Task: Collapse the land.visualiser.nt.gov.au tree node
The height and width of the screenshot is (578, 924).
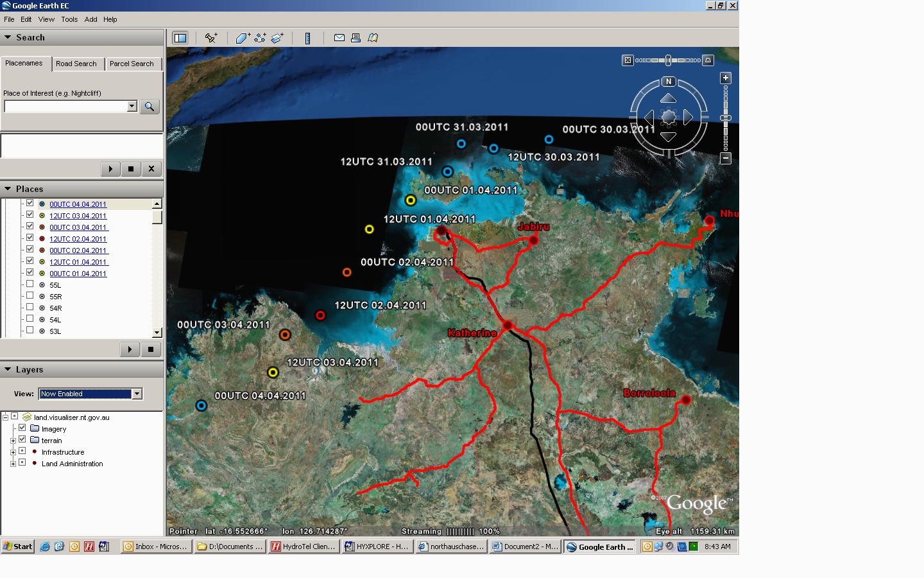Action: (x=5, y=417)
